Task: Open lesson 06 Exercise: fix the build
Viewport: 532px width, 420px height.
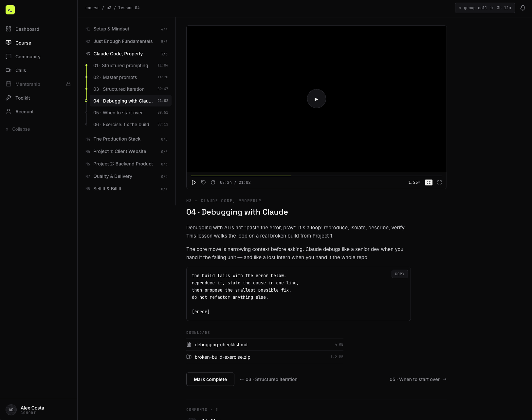Action: [131, 124]
